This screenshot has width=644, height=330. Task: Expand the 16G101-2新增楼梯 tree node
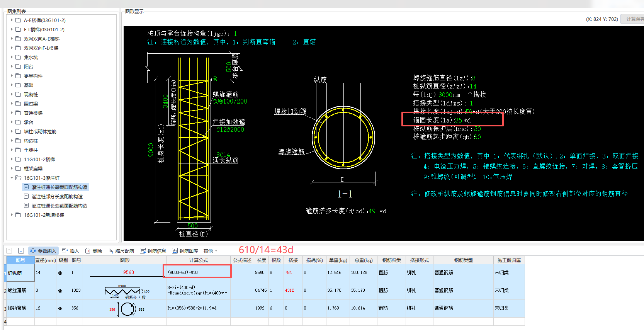coord(12,215)
